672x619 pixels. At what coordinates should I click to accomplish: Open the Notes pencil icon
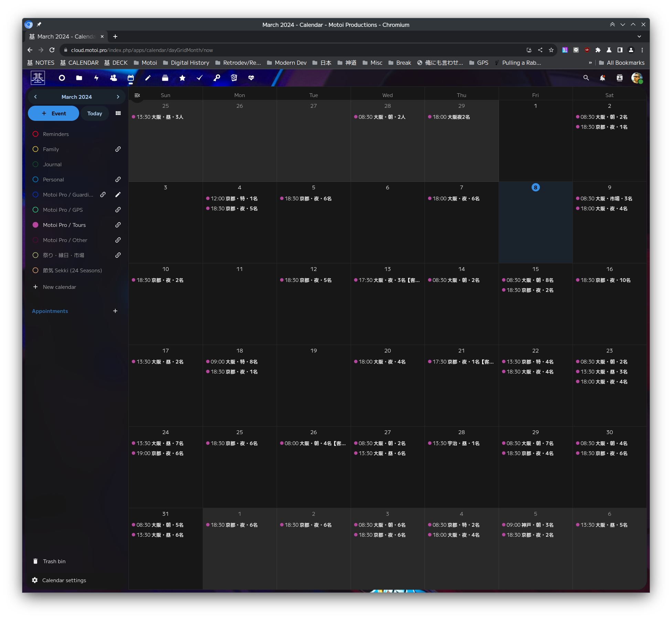pos(148,78)
